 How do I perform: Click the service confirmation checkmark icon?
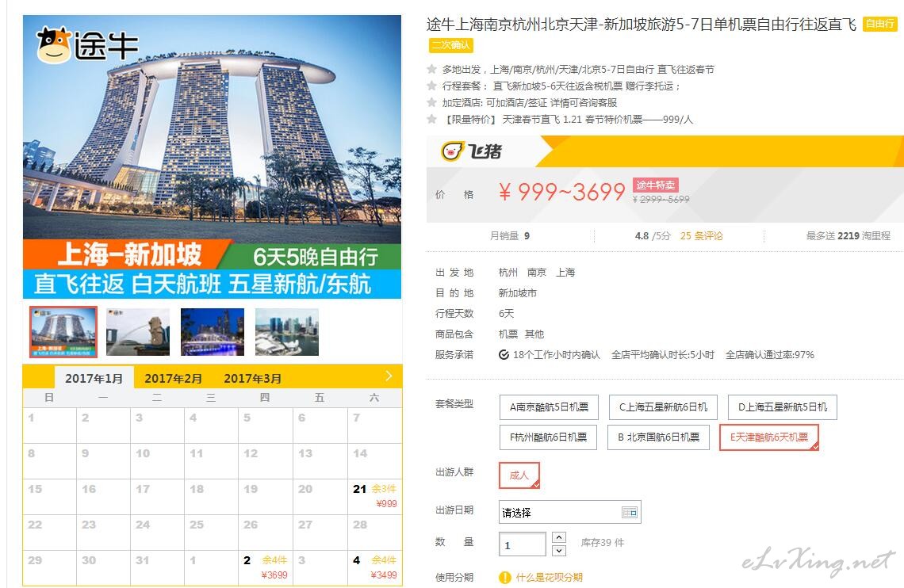(504, 355)
